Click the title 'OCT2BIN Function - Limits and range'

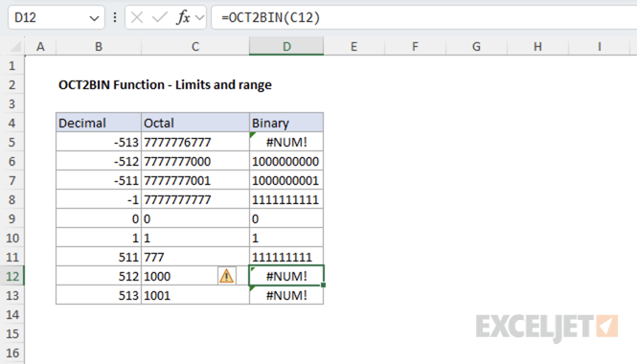[x=165, y=84]
